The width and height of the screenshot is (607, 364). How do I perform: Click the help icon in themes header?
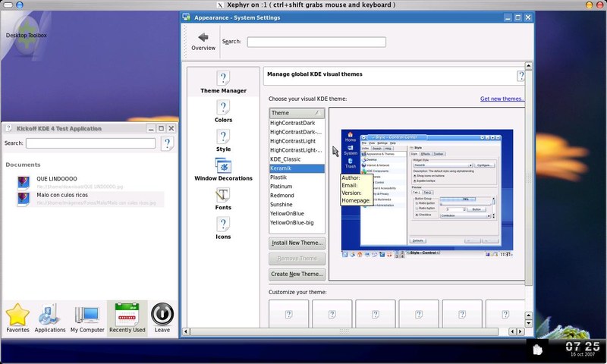click(521, 76)
